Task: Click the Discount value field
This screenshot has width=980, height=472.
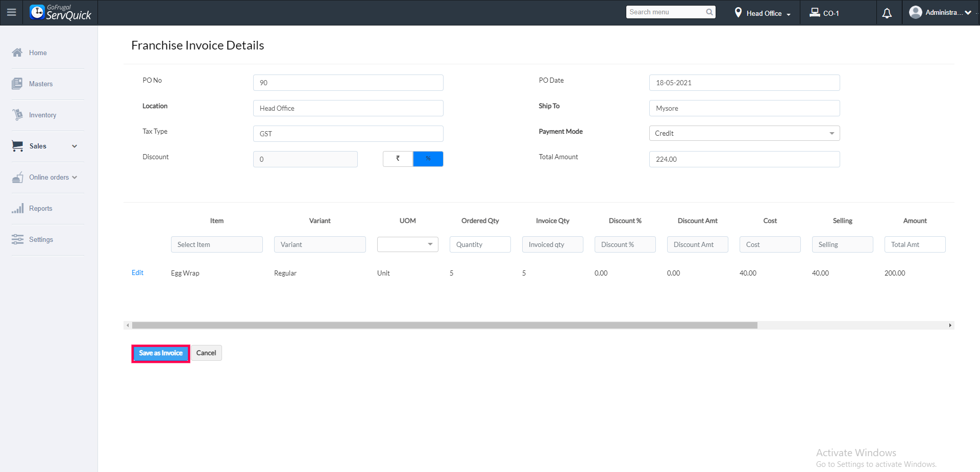Action: (x=305, y=159)
